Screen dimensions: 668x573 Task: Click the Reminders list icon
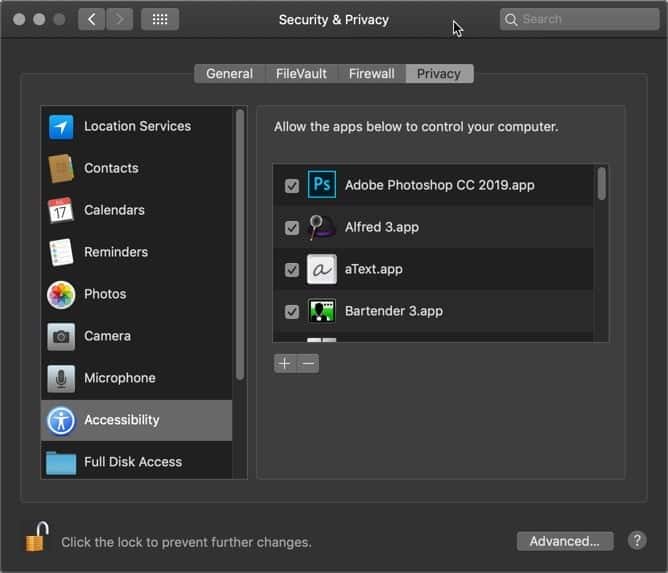61,252
